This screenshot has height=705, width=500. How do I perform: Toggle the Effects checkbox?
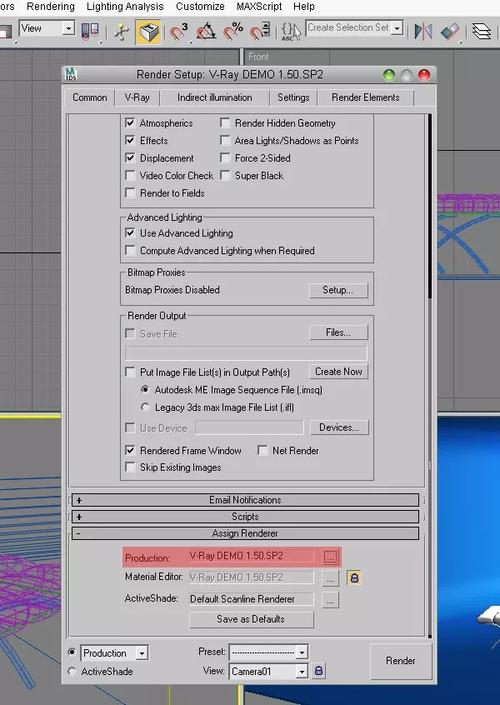(130, 140)
